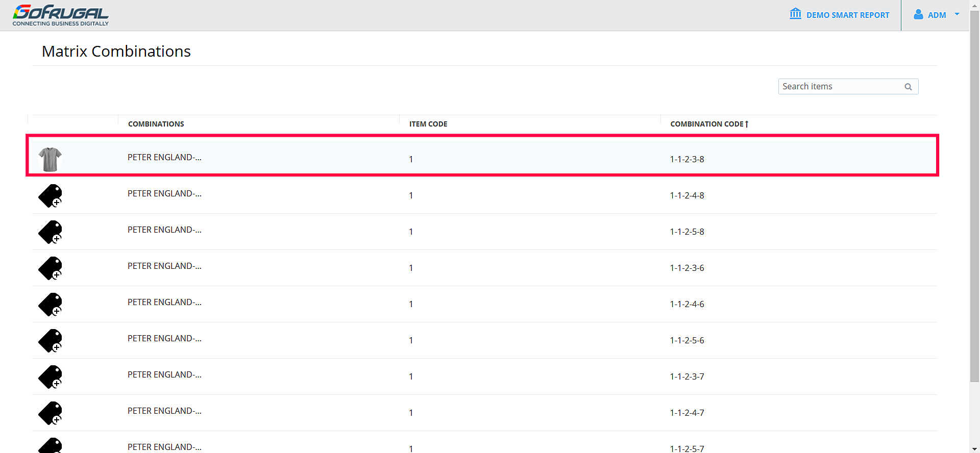Select PETER ENGLAND combination in row 1-1-2-5-7
980x453 pixels.
pyautogui.click(x=164, y=447)
